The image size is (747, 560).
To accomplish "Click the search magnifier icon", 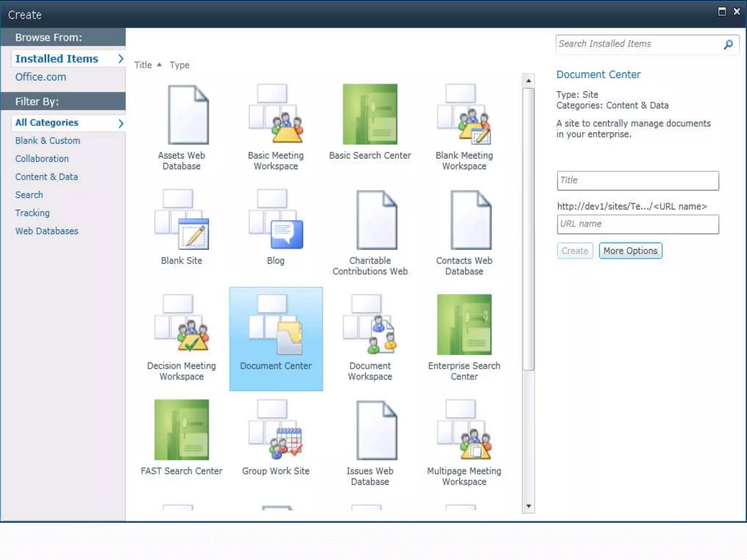I will coord(728,44).
